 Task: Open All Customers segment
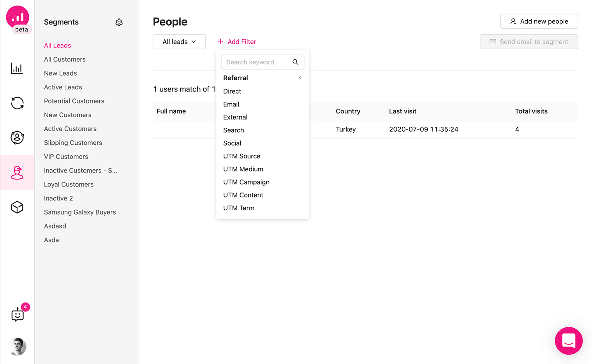(65, 59)
